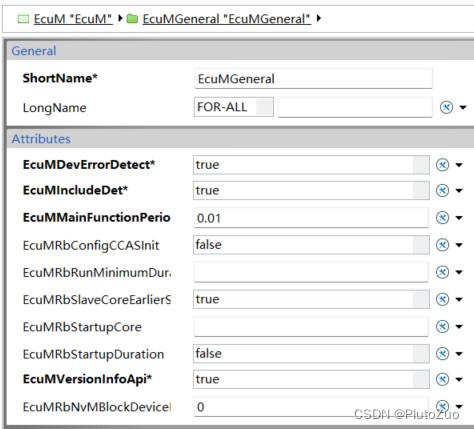Screen dimensions: 474x429
Task: Toggle the EcuMDevErrorDetect true value box
Action: [x=311, y=165]
